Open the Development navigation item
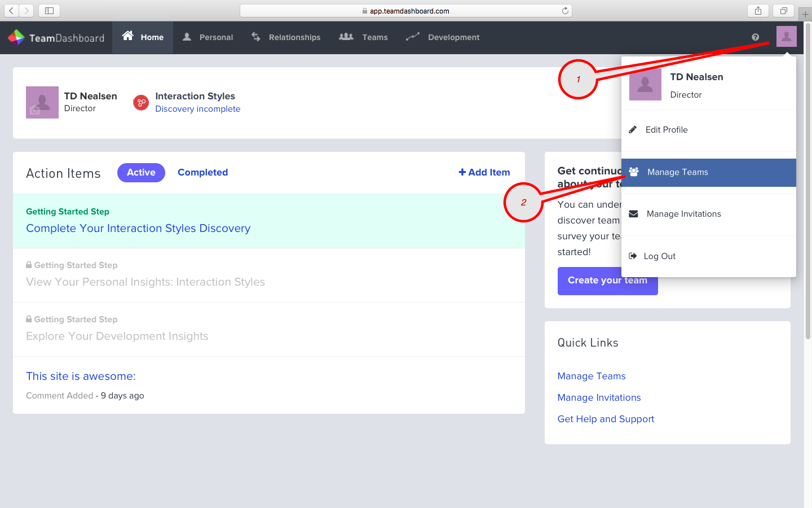The image size is (812, 508). tap(443, 37)
